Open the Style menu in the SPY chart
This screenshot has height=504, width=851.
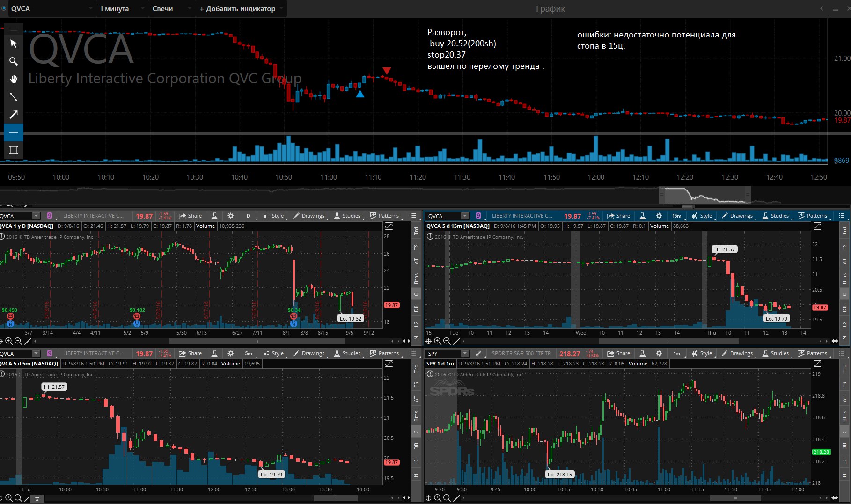click(x=702, y=353)
